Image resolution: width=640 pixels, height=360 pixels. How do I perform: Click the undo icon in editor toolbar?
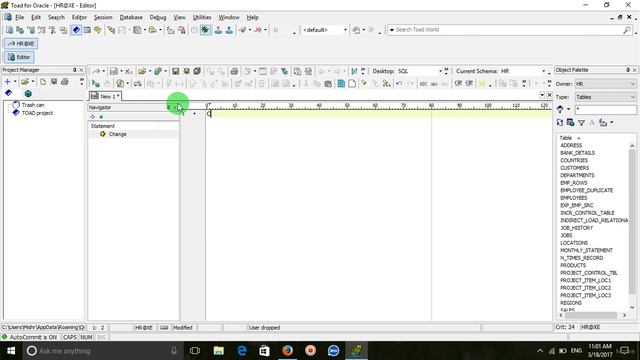click(399, 84)
